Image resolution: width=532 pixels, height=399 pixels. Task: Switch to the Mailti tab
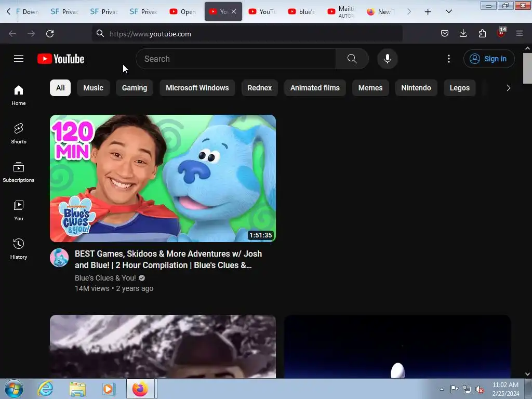[x=342, y=11]
